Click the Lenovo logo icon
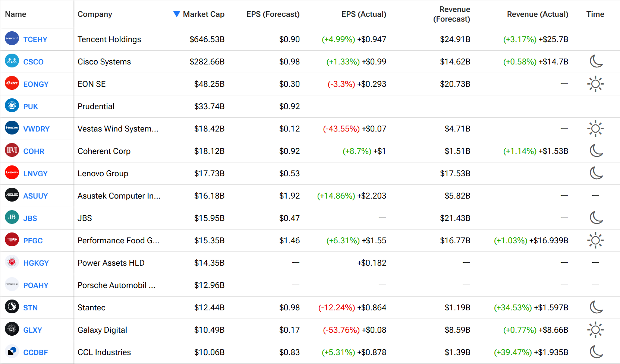 (12, 172)
